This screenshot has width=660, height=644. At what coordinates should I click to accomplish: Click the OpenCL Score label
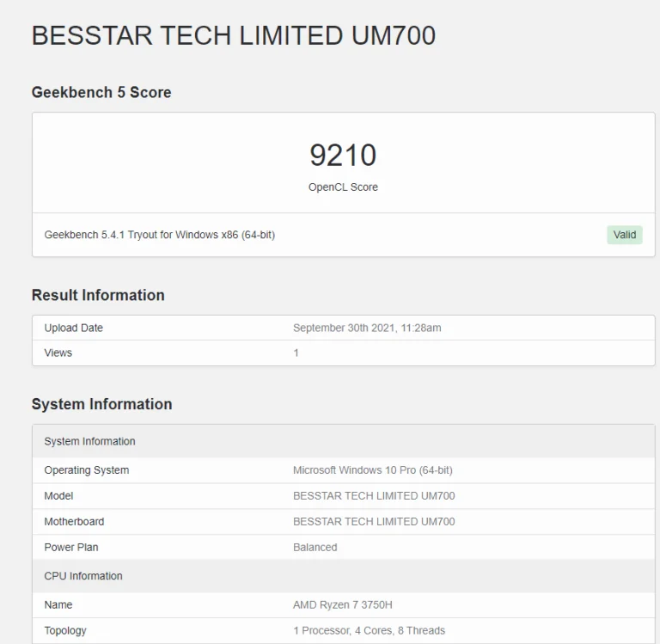(343, 187)
